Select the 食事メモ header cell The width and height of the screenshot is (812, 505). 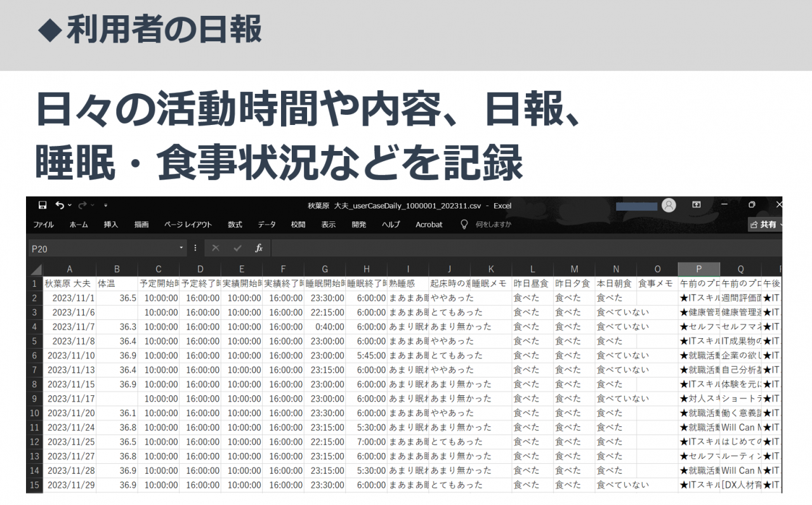tap(657, 284)
